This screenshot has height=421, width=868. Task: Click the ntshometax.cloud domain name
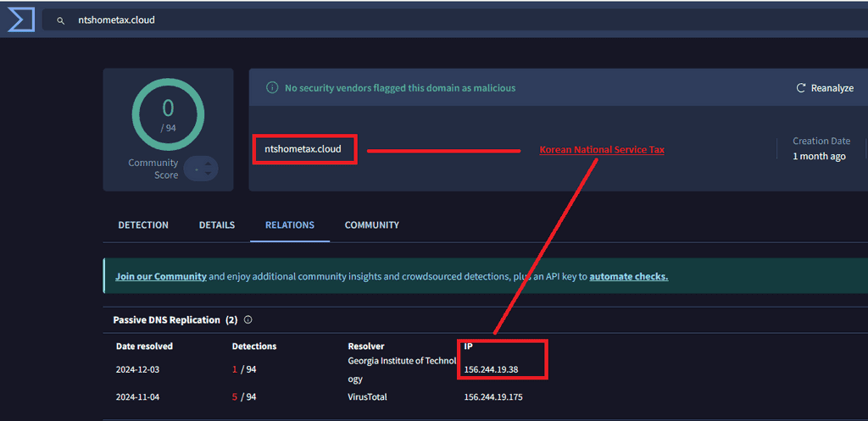(303, 149)
